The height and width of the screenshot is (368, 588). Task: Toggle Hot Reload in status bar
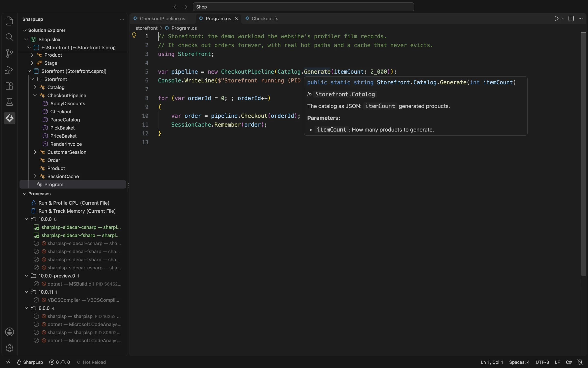point(91,362)
